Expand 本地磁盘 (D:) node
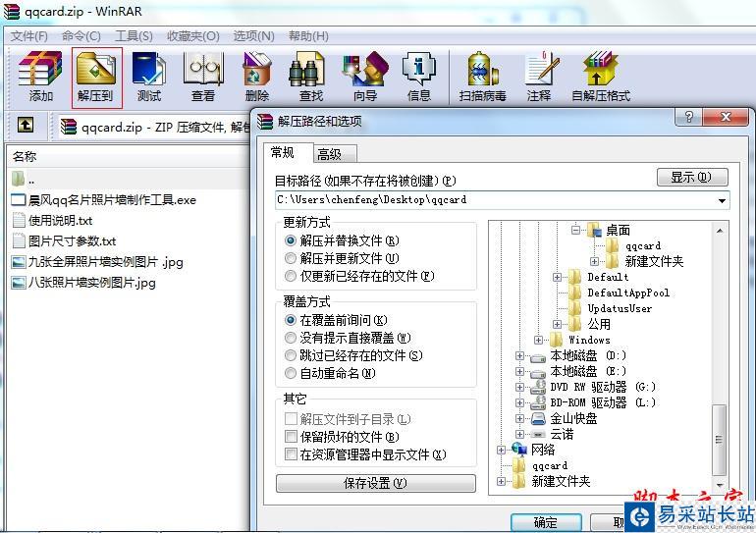The height and width of the screenshot is (533, 756). (x=519, y=355)
